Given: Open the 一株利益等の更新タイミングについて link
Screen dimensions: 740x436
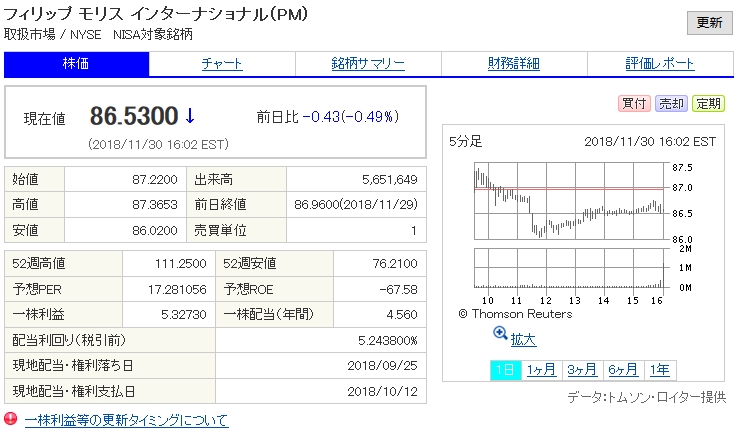Looking at the screenshot, I should coord(126,420).
